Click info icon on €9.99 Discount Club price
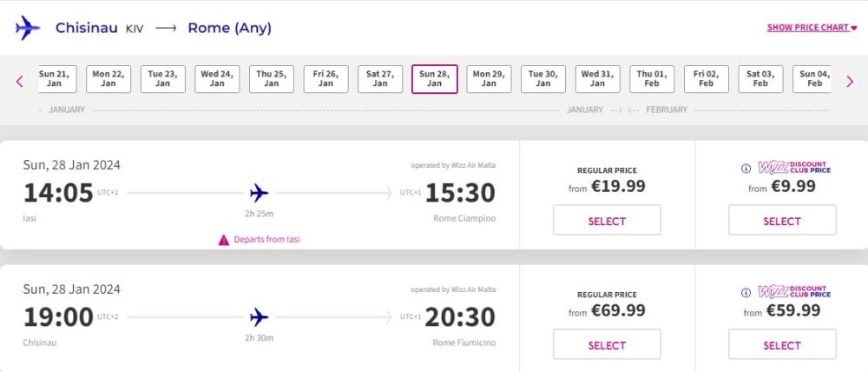The height and width of the screenshot is (372, 868). coord(746,169)
